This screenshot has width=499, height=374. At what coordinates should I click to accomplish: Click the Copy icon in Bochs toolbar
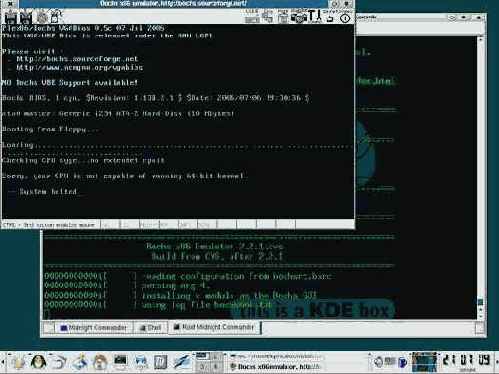click(x=268, y=17)
